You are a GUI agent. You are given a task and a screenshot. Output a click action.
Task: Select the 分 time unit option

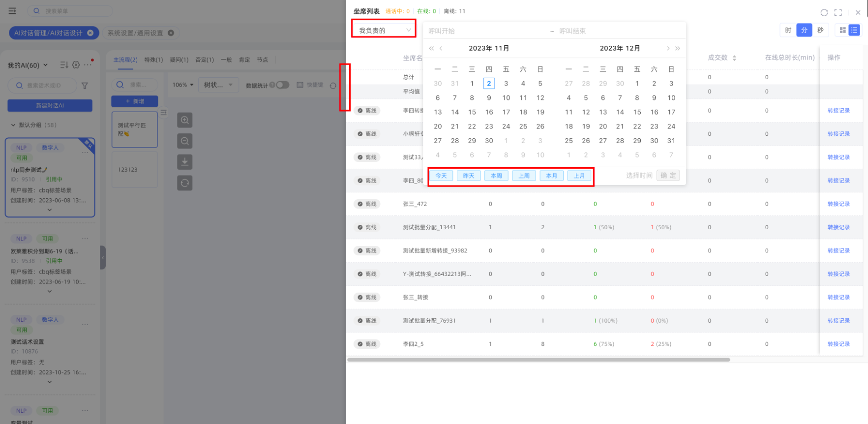tap(804, 30)
